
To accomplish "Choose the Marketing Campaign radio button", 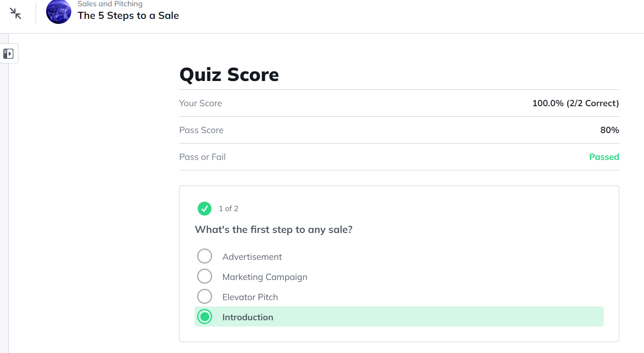I will 205,276.
